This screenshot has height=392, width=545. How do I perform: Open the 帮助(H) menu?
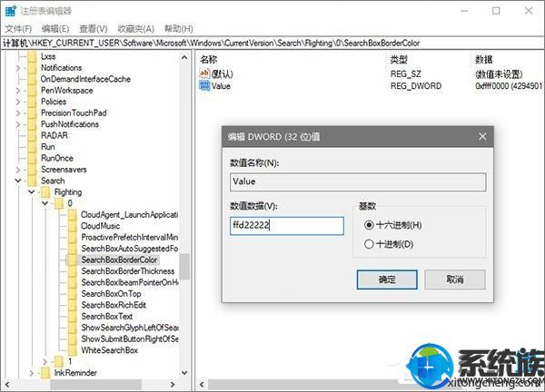click(x=178, y=28)
